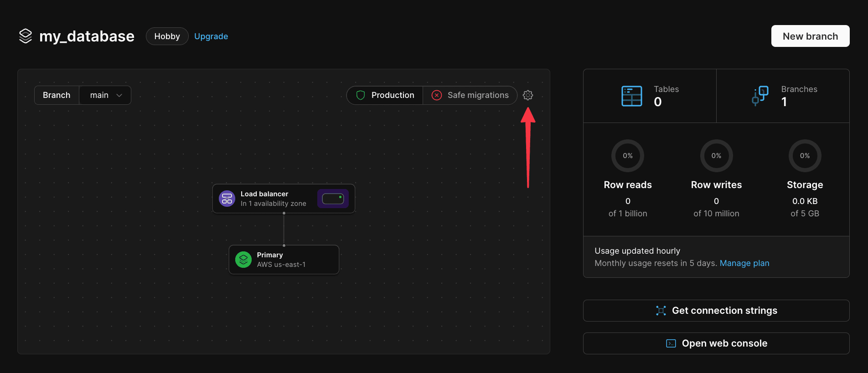Click the 'of 5 GB' text
The height and width of the screenshot is (373, 868).
point(805,214)
